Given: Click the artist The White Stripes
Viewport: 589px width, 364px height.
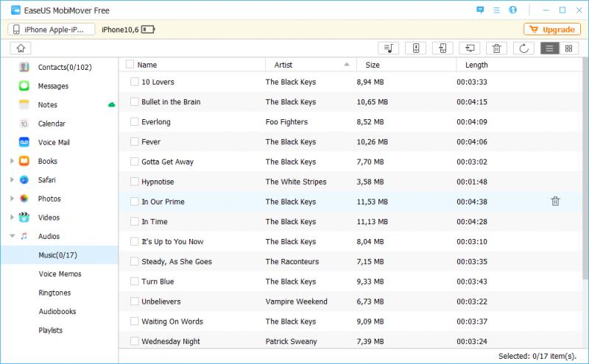Looking at the screenshot, I should coord(296,182).
